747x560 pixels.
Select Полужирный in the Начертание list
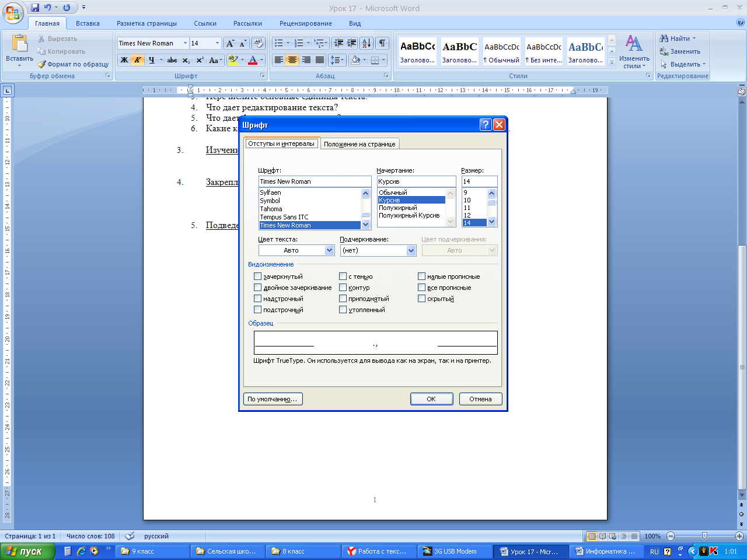tap(398, 208)
